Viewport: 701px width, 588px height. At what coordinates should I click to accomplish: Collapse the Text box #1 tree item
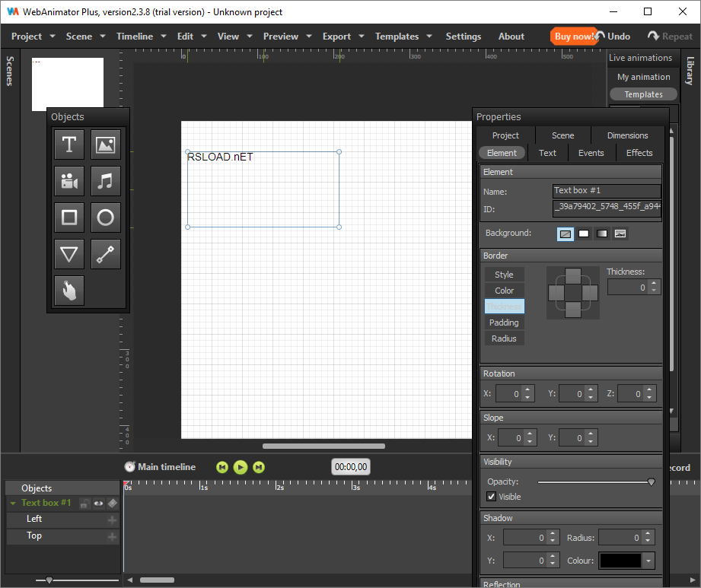13,503
